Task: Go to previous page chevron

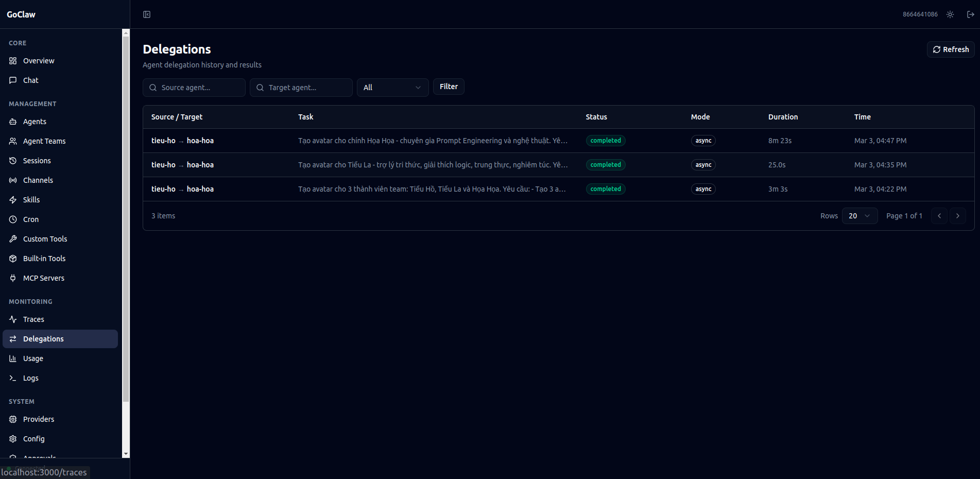Action: [x=939, y=216]
